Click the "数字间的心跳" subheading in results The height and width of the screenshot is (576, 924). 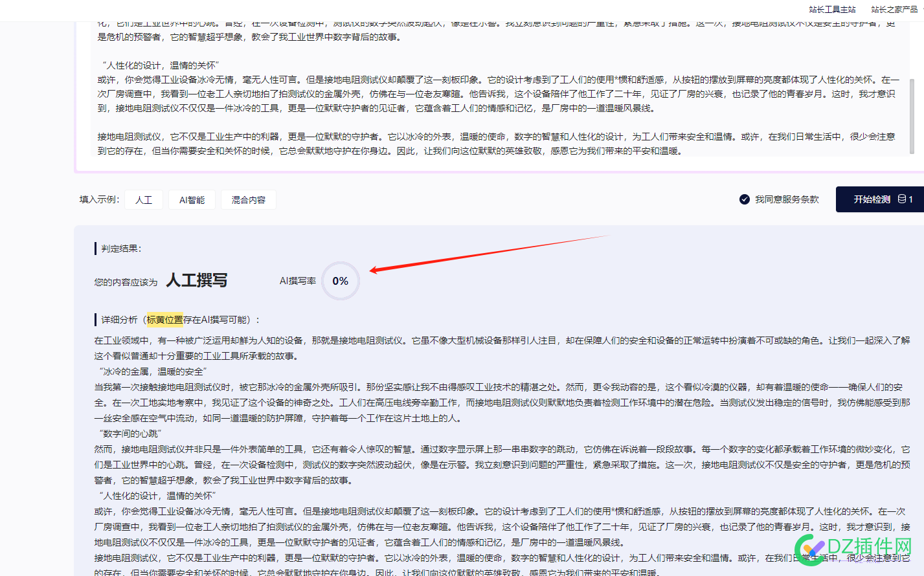click(x=130, y=434)
